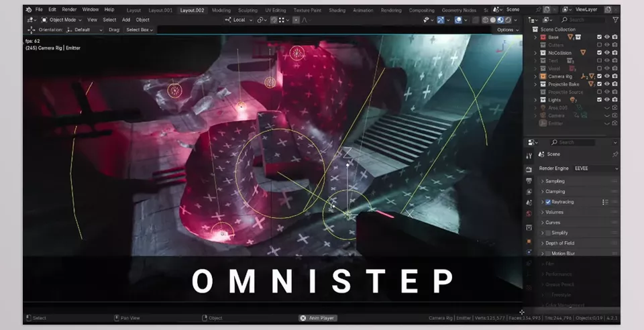This screenshot has width=644, height=330.
Task: Open the Tool properties tab
Action: (x=529, y=156)
